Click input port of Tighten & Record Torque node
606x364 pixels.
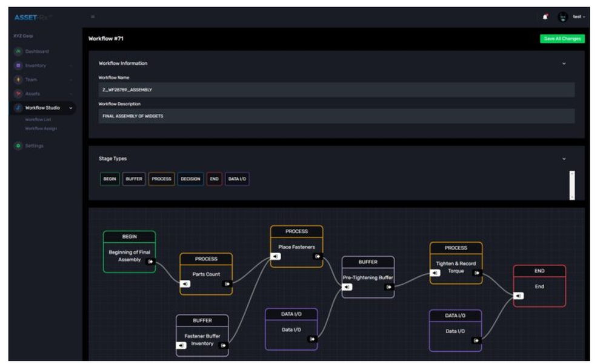pos(435,273)
